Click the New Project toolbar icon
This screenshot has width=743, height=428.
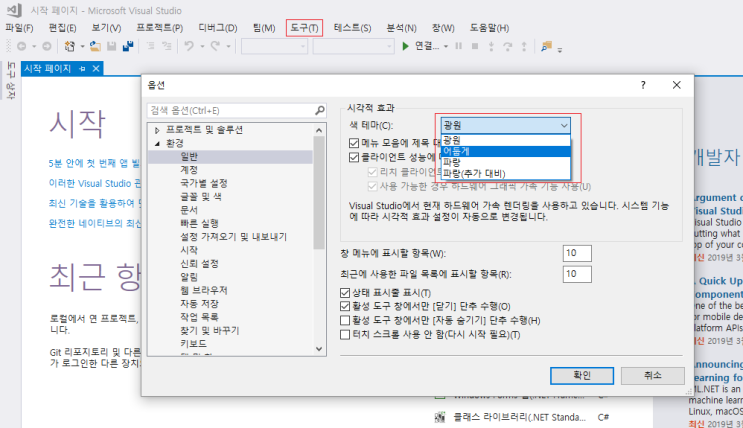[x=70, y=46]
